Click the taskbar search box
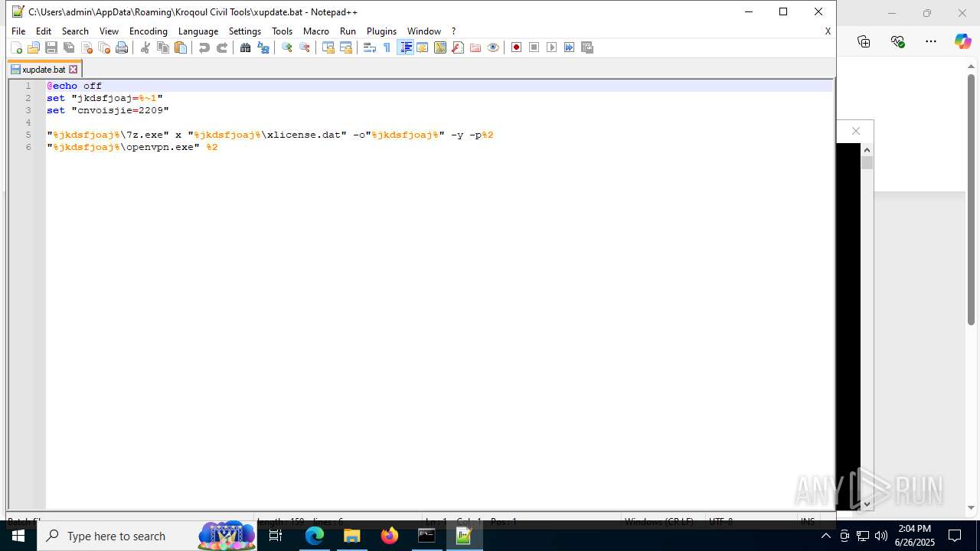 click(148, 536)
